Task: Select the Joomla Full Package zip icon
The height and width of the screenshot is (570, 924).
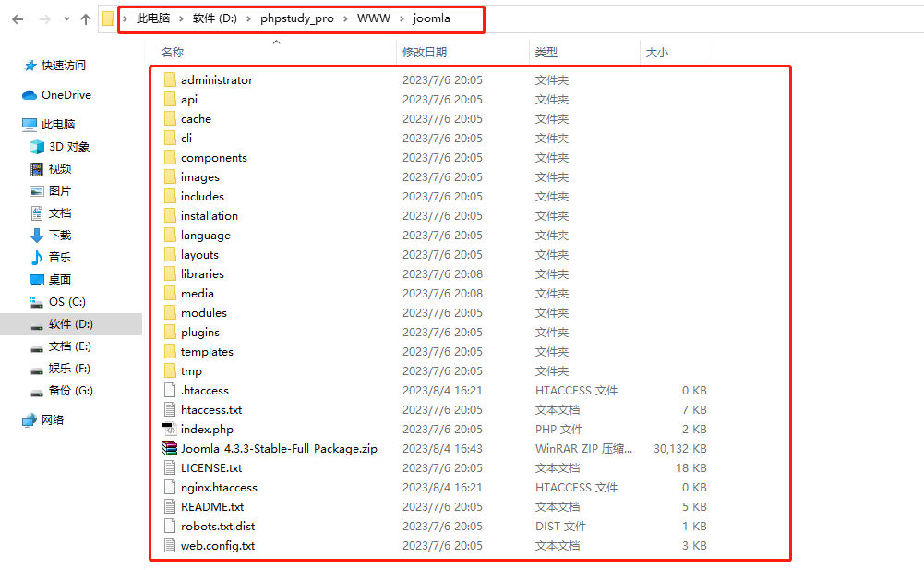Action: [169, 449]
